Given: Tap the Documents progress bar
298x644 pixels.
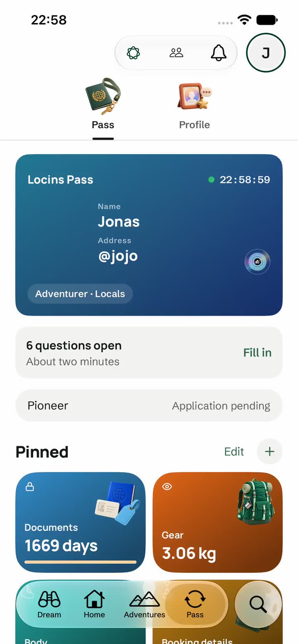Looking at the screenshot, I should click(80, 562).
